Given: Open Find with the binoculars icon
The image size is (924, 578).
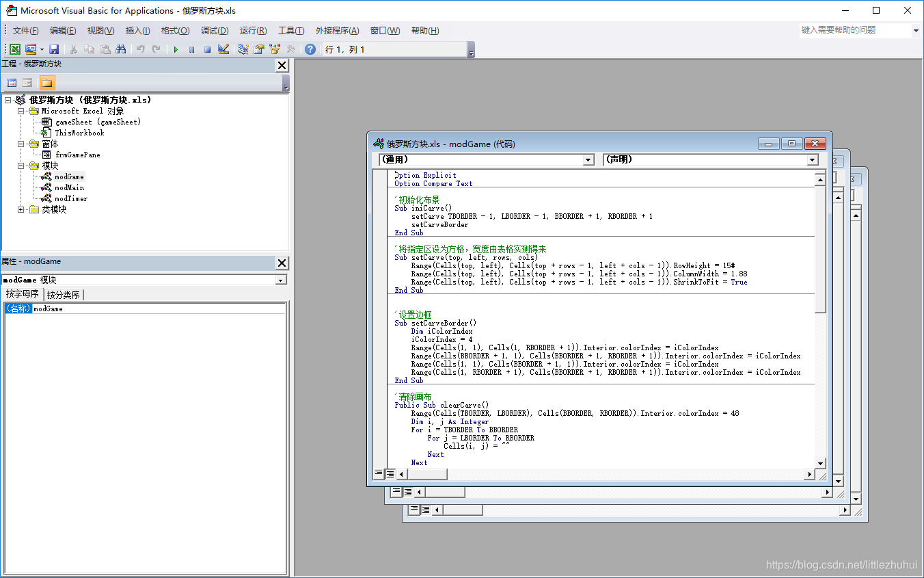Looking at the screenshot, I should [121, 49].
